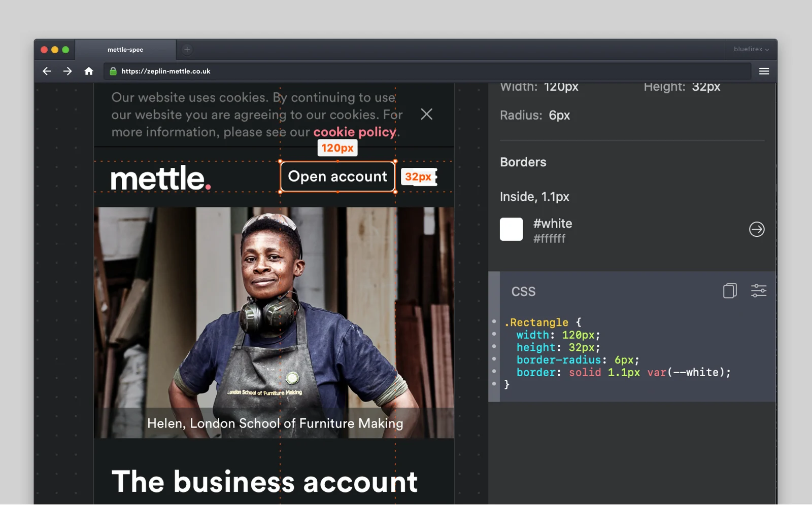Open the CSS format settings sliders icon
Viewport: 812px width, 505px height.
[x=759, y=291]
